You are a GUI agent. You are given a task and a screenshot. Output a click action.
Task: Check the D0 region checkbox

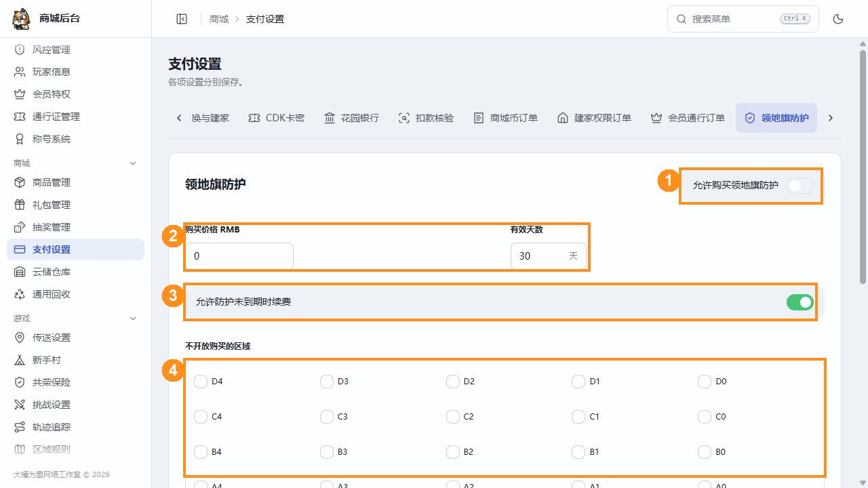pyautogui.click(x=705, y=382)
